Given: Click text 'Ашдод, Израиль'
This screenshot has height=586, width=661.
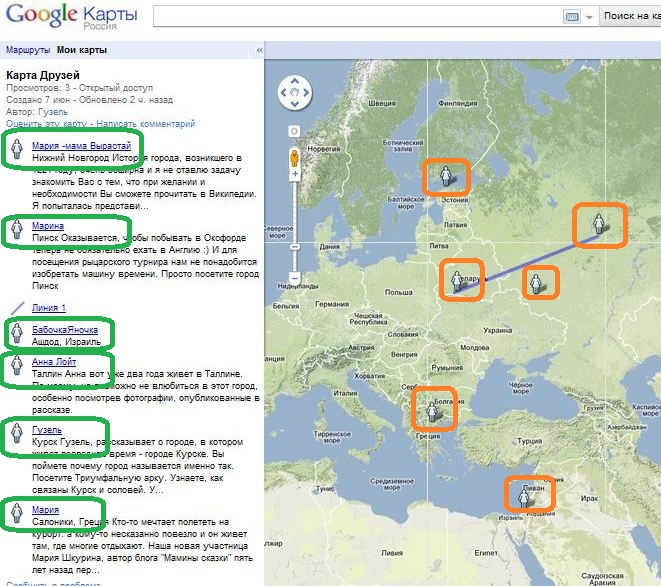Looking at the screenshot, I should tap(67, 341).
